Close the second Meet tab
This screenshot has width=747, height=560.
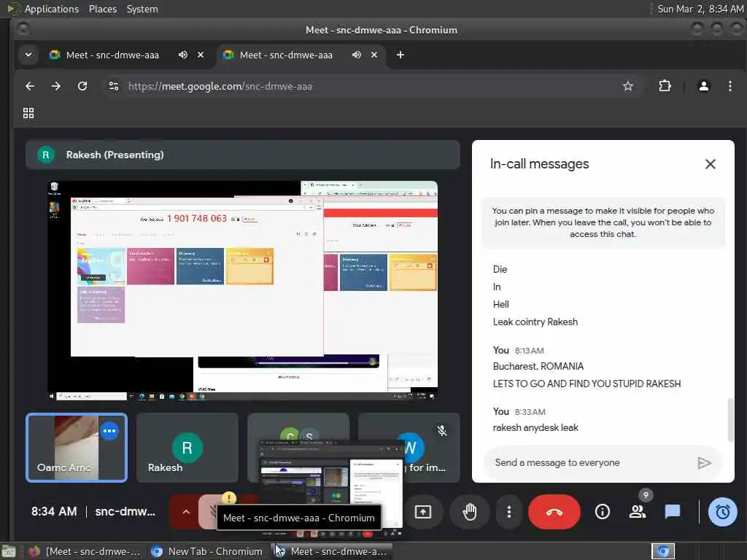point(374,55)
